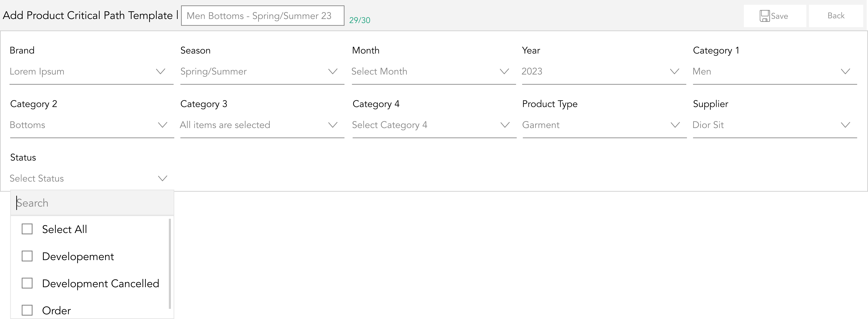Expand the Year 2023 chevron

(674, 71)
